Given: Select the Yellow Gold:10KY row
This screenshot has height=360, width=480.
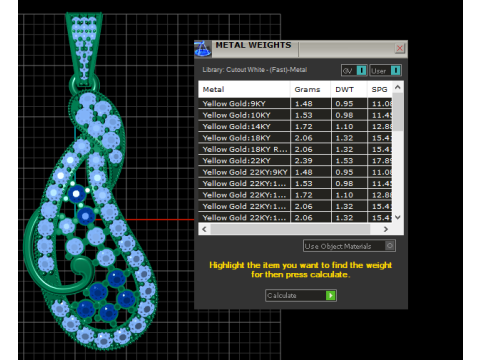Looking at the screenshot, I should (296, 115).
